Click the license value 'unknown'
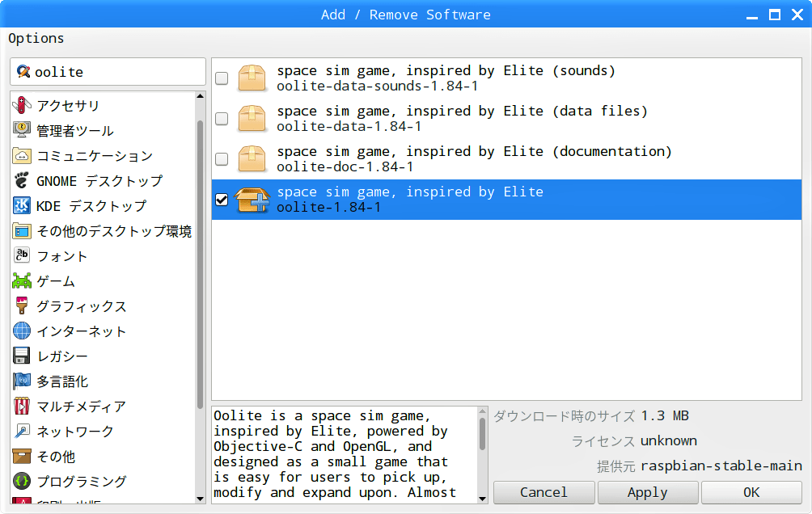 (x=669, y=441)
